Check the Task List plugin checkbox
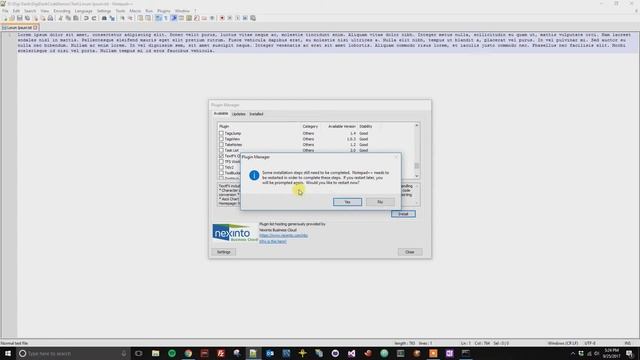Viewport: 640px width, 360px height. [221, 150]
